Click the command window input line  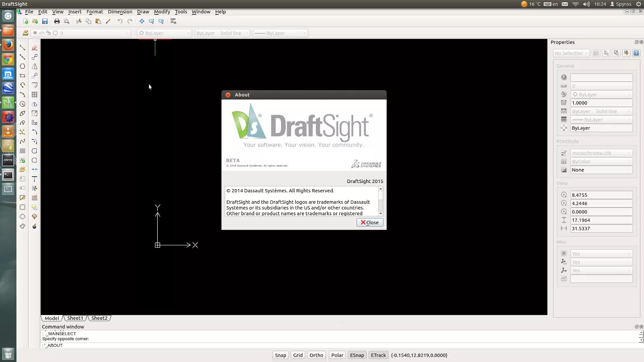[x=342, y=345]
